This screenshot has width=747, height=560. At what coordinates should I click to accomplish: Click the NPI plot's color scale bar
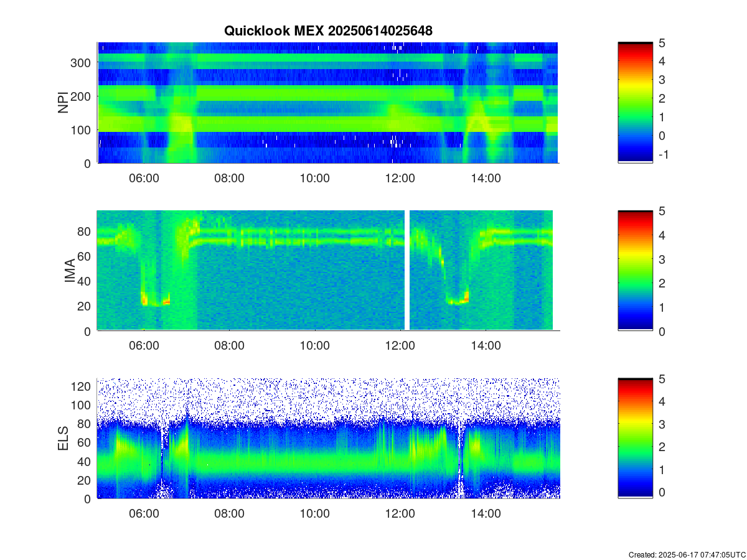click(635, 103)
